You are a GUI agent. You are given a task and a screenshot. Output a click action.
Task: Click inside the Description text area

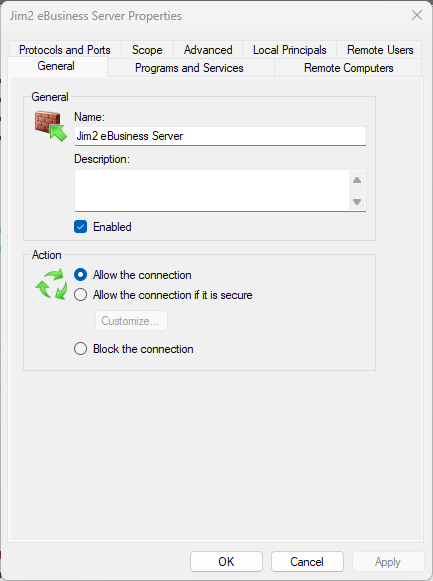(212, 191)
